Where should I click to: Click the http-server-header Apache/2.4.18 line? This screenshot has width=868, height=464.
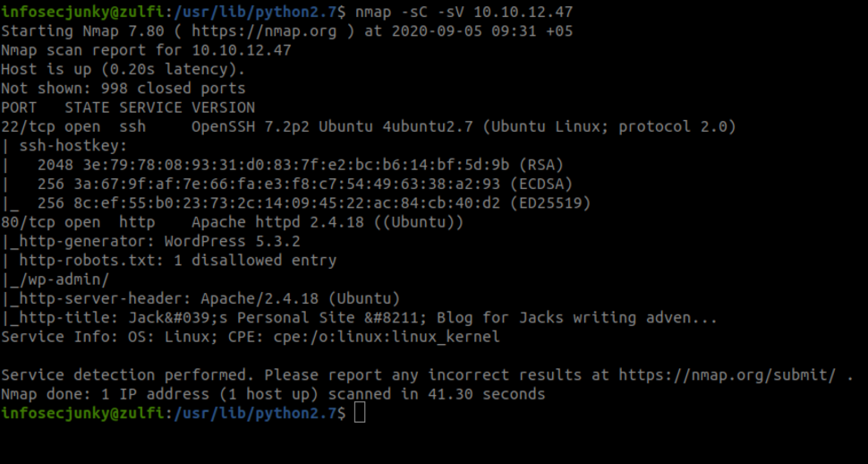[x=200, y=299]
